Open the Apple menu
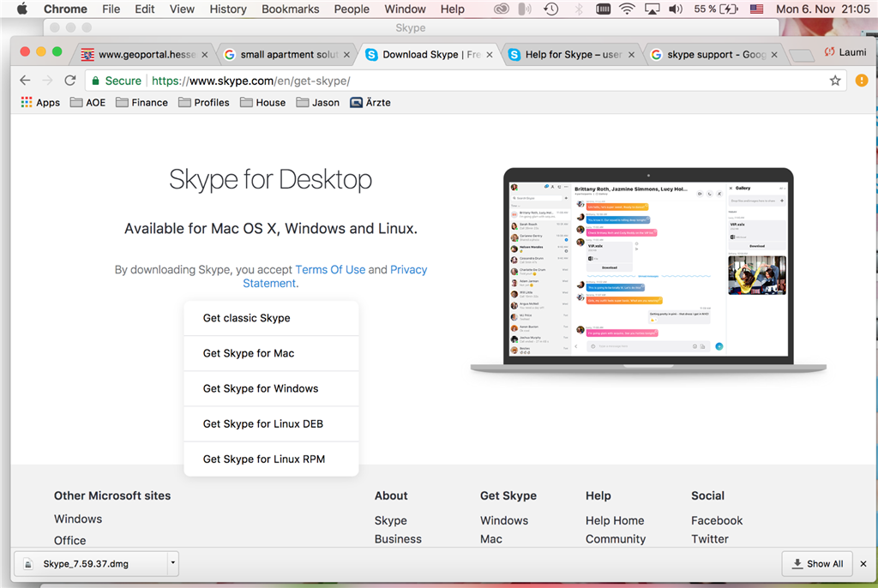878x588 pixels. coord(21,9)
